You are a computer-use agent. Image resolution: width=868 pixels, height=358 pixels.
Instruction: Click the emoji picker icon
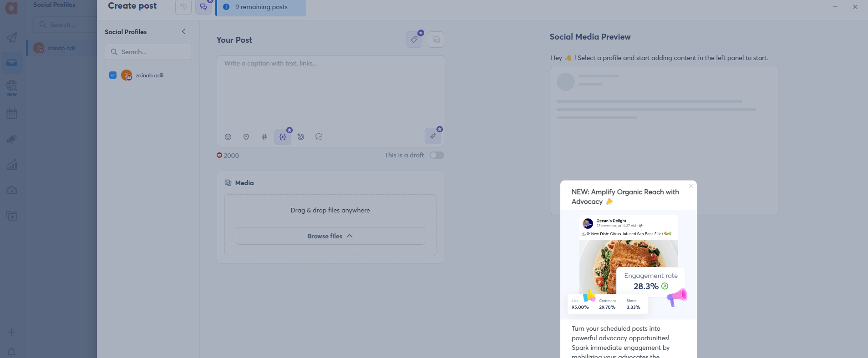coord(228,137)
